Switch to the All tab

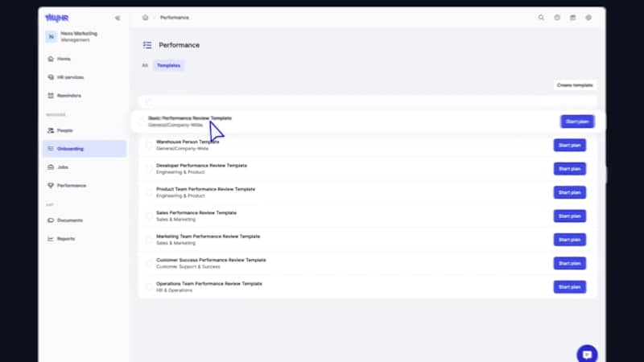point(145,66)
